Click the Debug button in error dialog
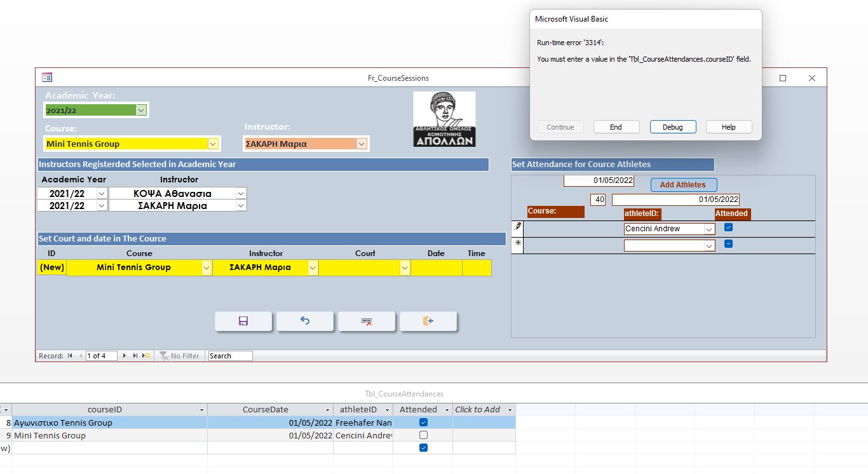This screenshot has width=868, height=474. coord(673,127)
